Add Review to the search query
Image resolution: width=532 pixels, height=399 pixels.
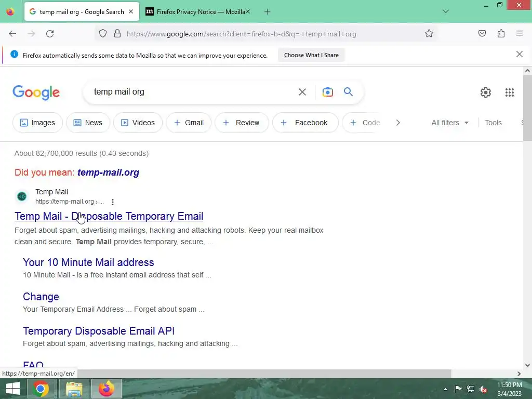pyautogui.click(x=242, y=123)
